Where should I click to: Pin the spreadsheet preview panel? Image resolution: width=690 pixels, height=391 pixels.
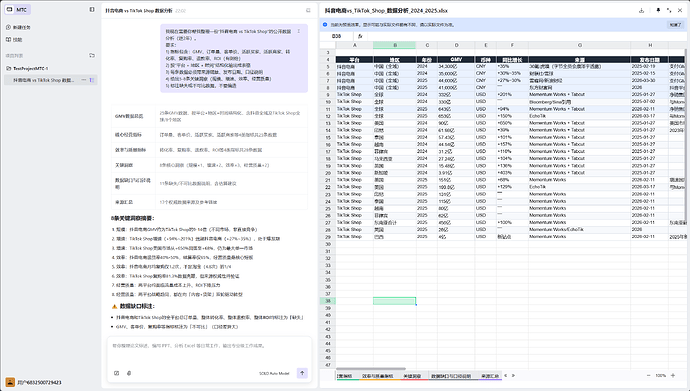[658, 10]
